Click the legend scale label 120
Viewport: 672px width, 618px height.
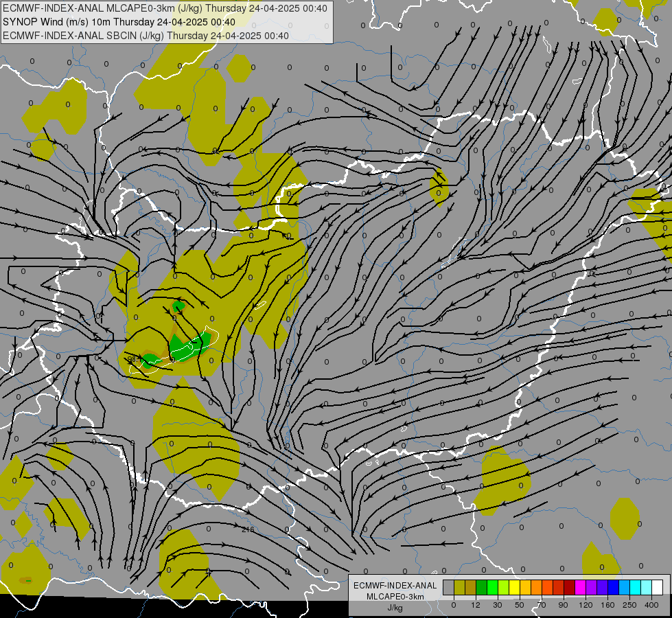[586, 605]
